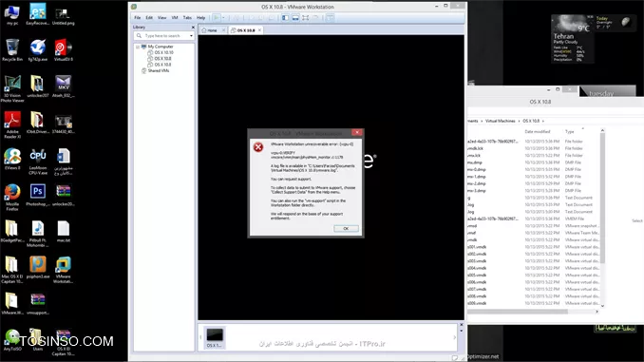Launch psiphon3.exe from desktop
This screenshot has width=644, height=362.
pyautogui.click(x=38, y=267)
